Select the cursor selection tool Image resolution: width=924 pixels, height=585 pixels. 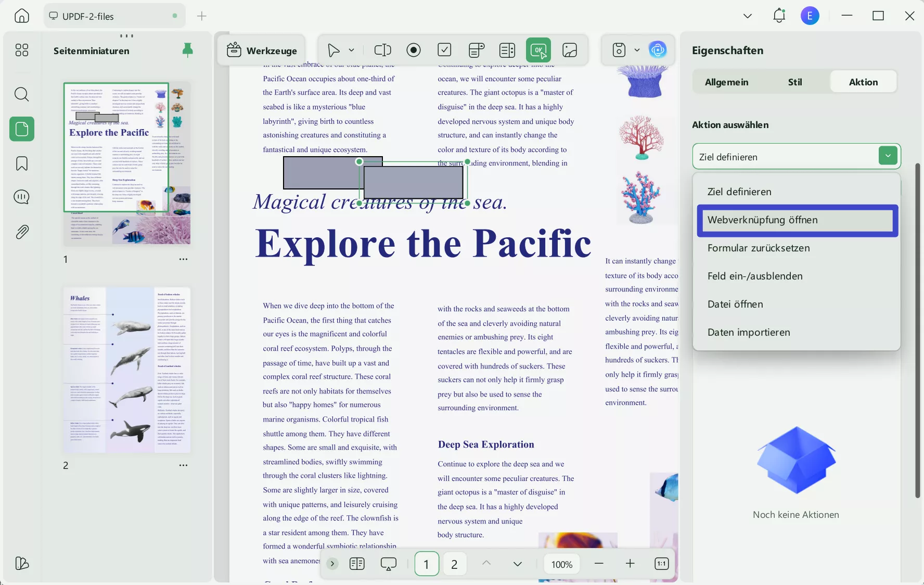[333, 50]
